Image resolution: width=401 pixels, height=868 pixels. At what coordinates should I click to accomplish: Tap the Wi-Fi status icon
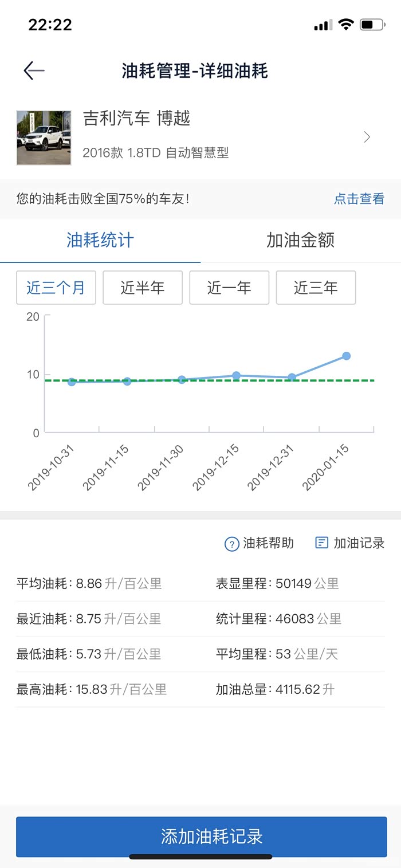click(x=345, y=25)
